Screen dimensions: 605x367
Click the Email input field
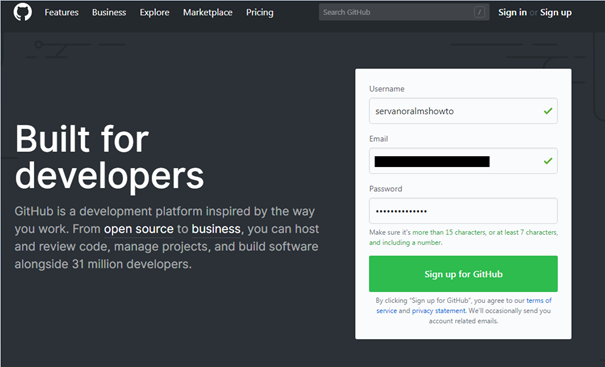463,161
